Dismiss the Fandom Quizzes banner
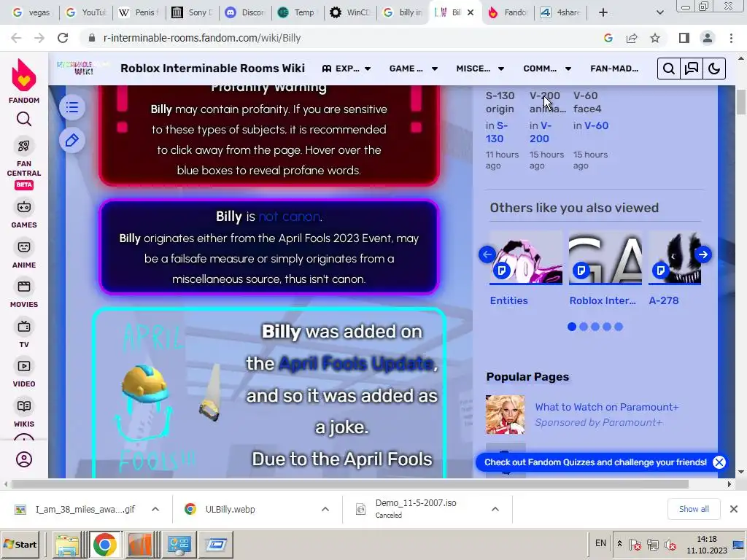This screenshot has height=560, width=747. tap(719, 462)
